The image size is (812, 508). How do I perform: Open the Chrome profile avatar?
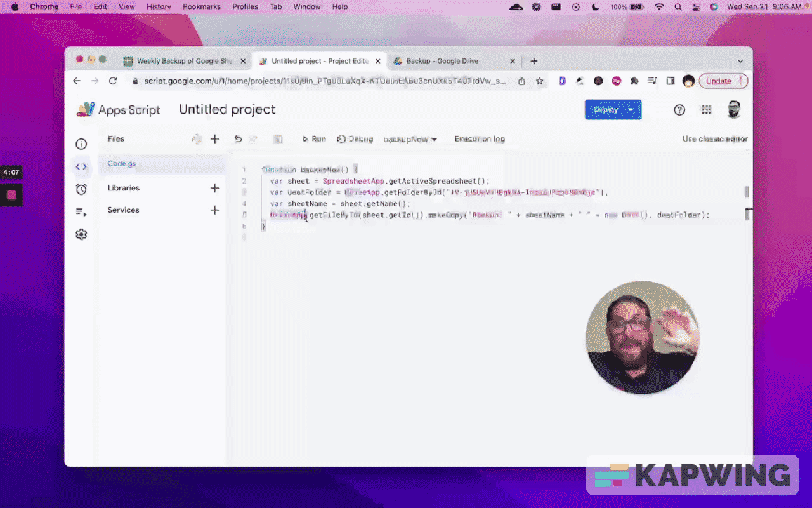688,81
